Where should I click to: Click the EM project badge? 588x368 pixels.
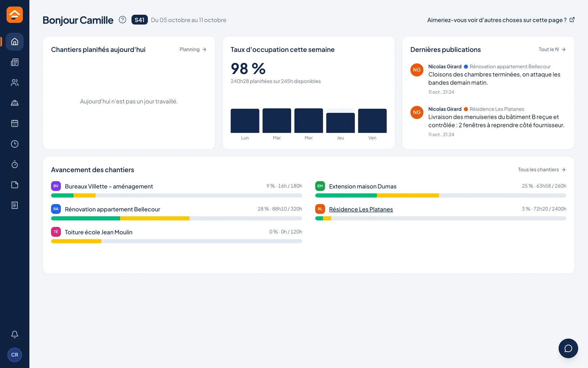(320, 186)
